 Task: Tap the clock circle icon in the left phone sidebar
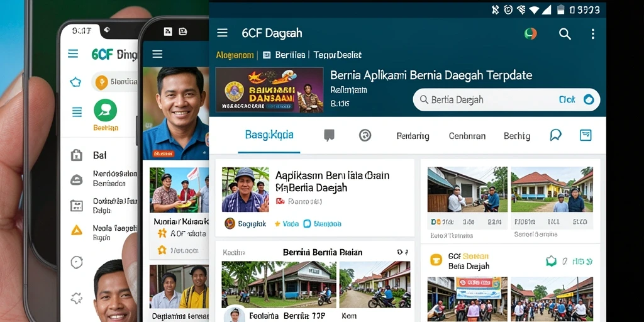[x=77, y=262]
